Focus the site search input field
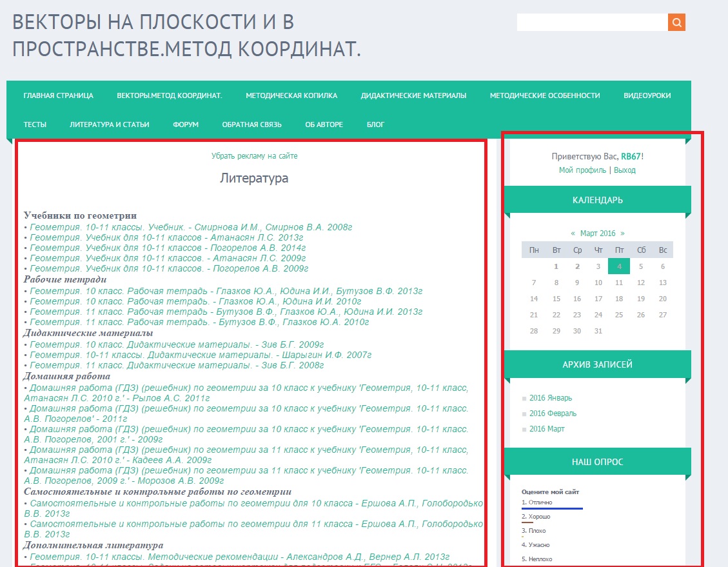728x567 pixels. coord(593,23)
